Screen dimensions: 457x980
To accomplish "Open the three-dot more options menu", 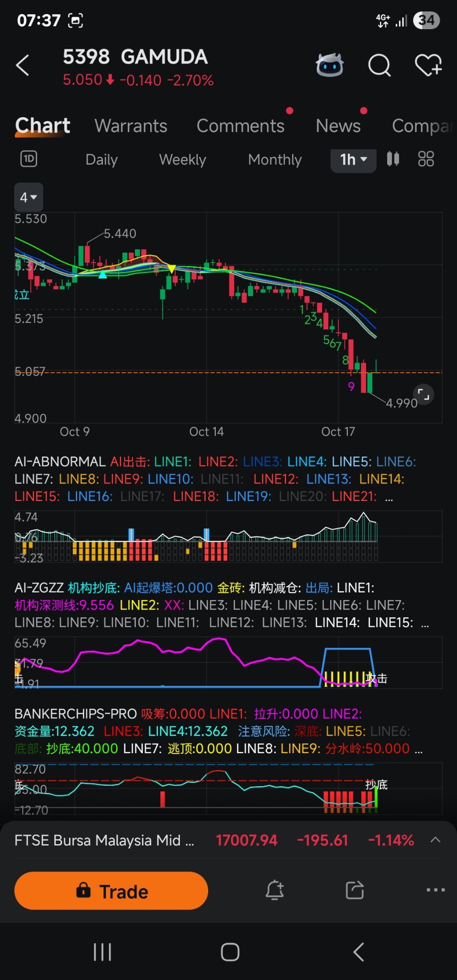I will [435, 890].
